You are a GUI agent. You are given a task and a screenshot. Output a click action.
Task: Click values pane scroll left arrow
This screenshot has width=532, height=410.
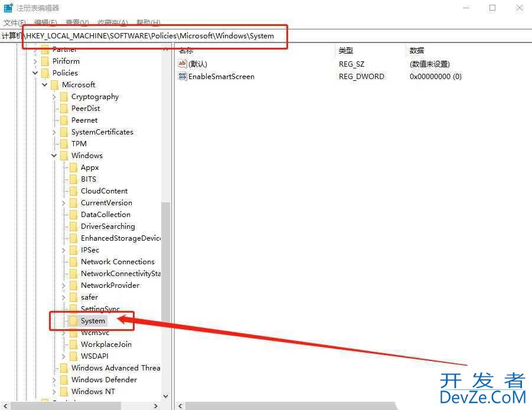(x=180, y=406)
